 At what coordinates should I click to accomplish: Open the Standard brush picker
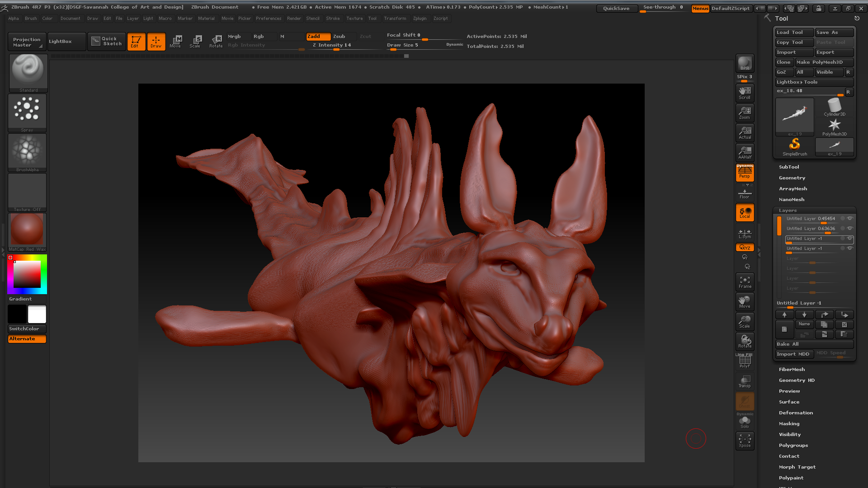click(28, 73)
